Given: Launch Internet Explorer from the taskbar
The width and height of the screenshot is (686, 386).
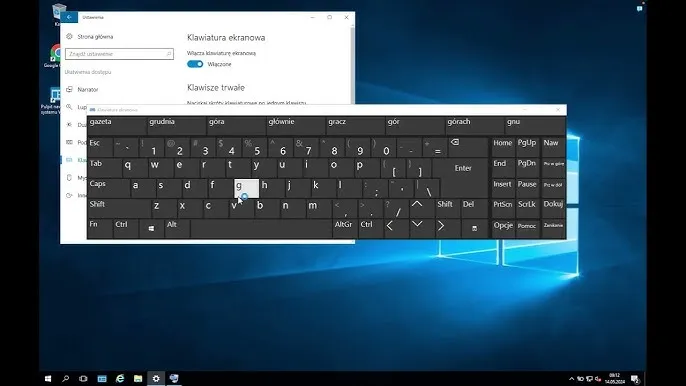Looking at the screenshot, I should coord(120,378).
